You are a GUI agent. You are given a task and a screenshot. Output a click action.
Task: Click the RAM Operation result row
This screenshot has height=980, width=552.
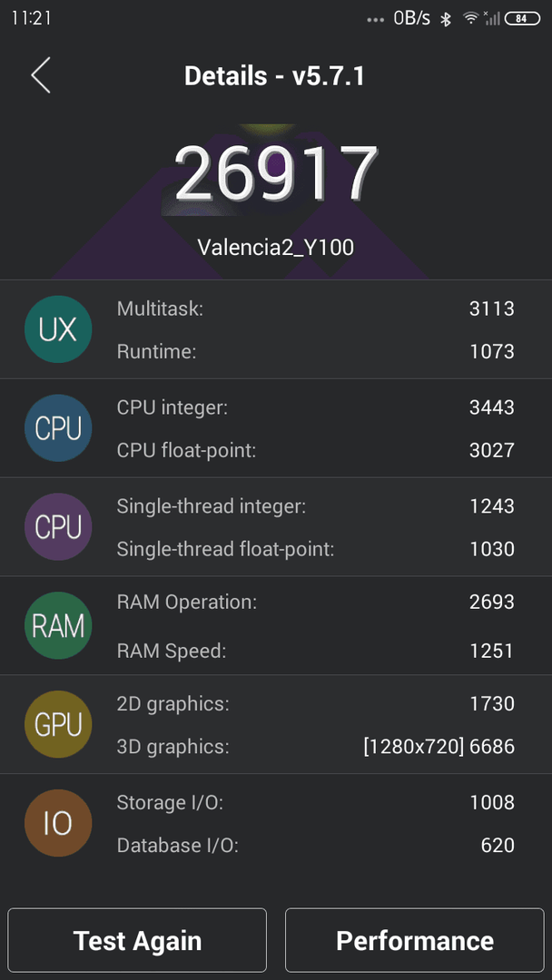tap(316, 602)
